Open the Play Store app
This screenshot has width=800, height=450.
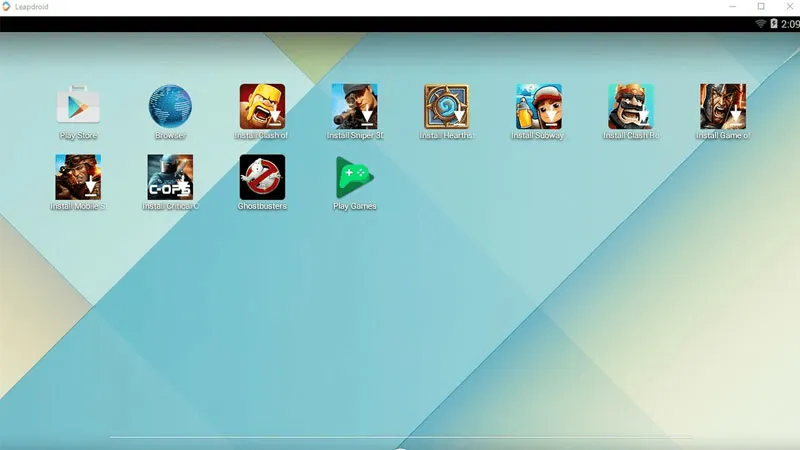(x=78, y=105)
